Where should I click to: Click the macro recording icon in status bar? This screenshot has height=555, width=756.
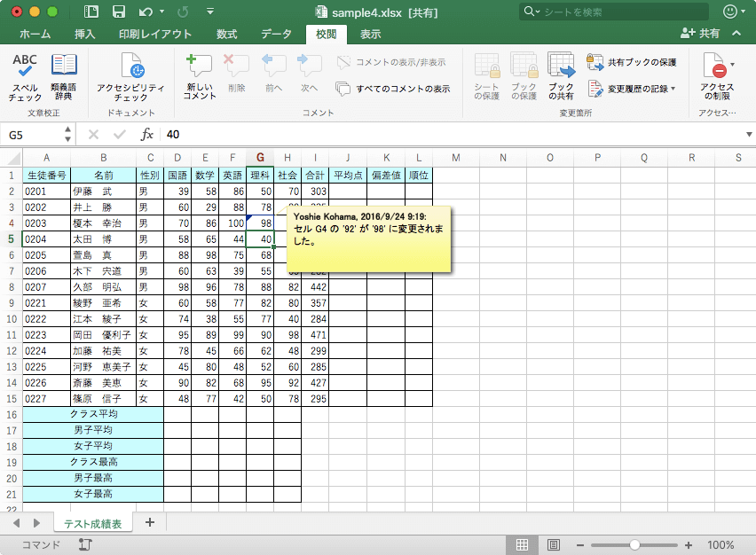click(85, 544)
